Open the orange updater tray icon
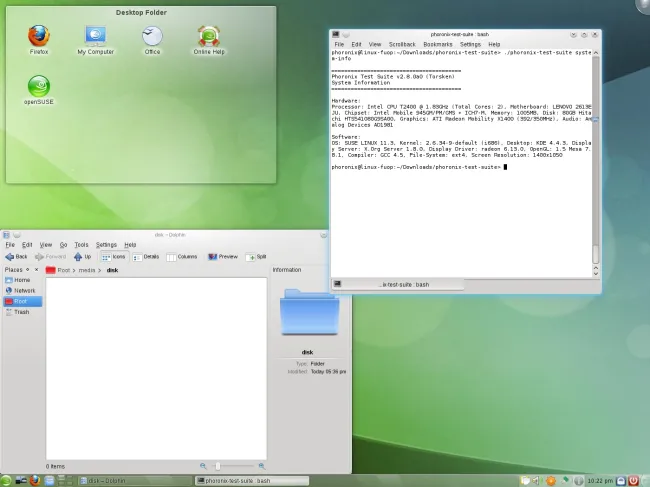 coord(551,481)
